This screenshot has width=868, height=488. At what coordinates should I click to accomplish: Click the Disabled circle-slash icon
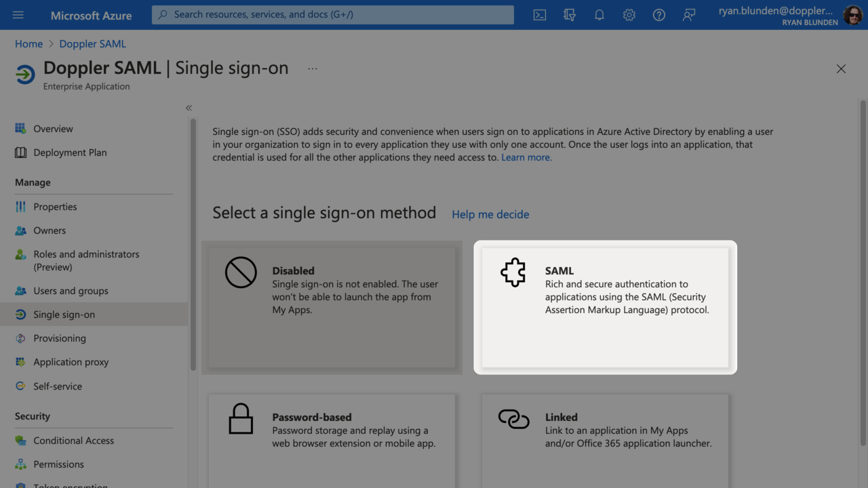pyautogui.click(x=241, y=272)
